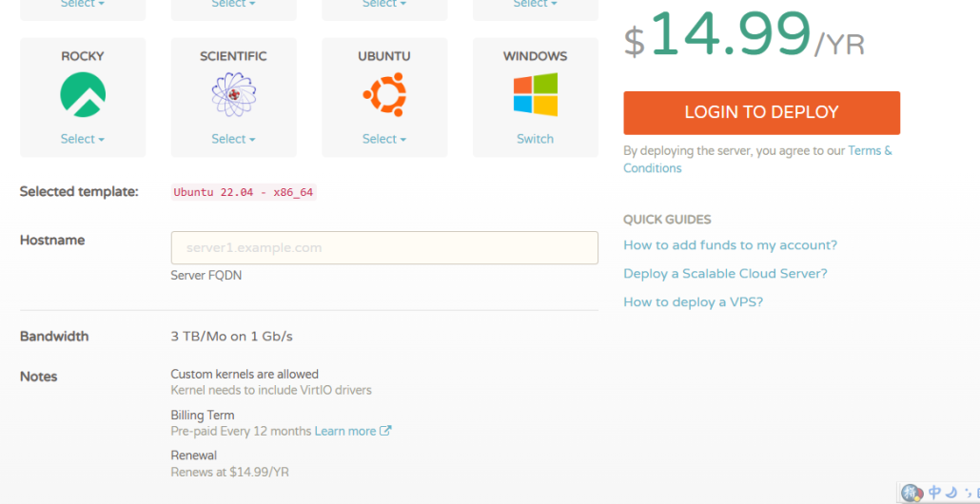The height and width of the screenshot is (504, 980).
Task: Click Switch under the Windows template
Action: pos(535,139)
